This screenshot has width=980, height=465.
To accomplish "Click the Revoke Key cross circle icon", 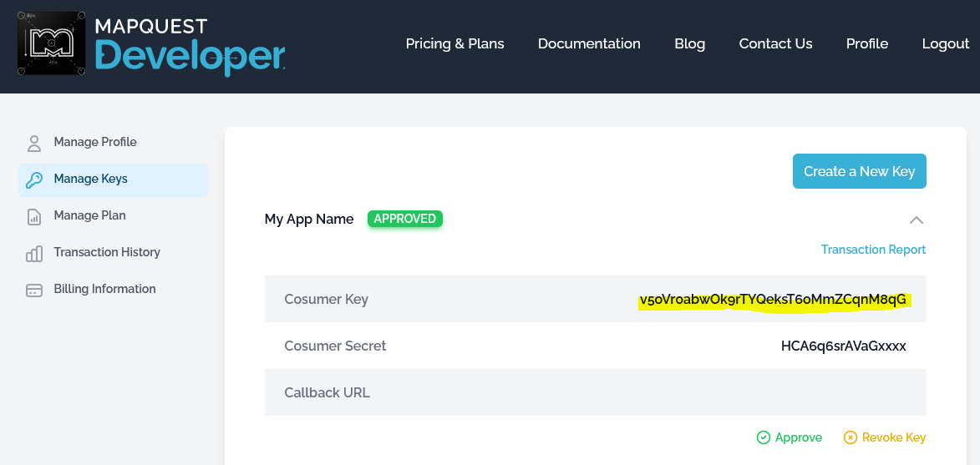I will click(850, 437).
